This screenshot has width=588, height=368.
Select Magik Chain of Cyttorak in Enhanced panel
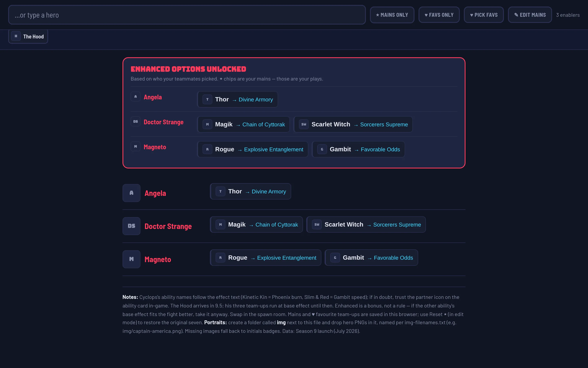click(x=243, y=124)
